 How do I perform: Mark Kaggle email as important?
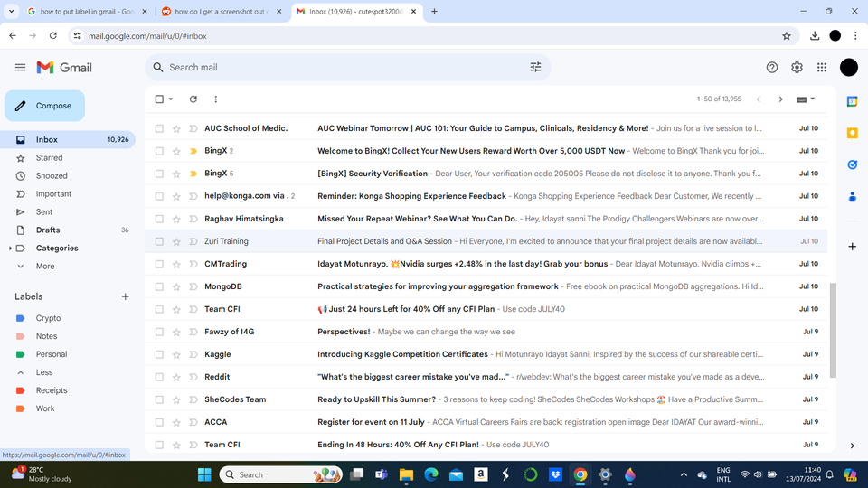[x=193, y=354]
